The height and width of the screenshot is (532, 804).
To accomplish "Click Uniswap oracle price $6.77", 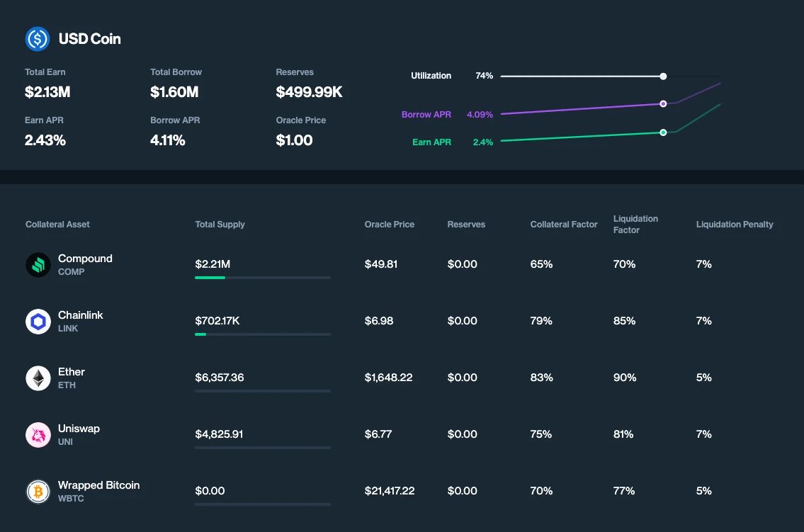I will click(378, 434).
